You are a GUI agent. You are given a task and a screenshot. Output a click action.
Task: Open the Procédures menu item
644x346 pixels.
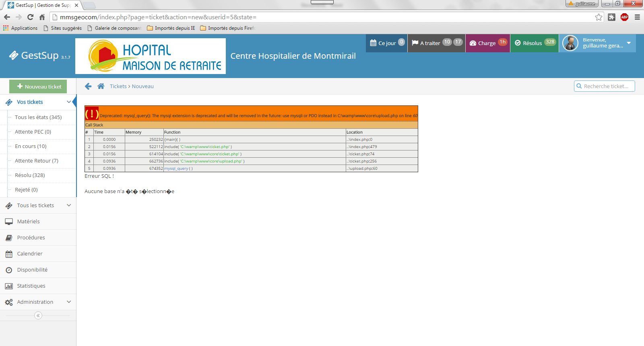pyautogui.click(x=38, y=237)
